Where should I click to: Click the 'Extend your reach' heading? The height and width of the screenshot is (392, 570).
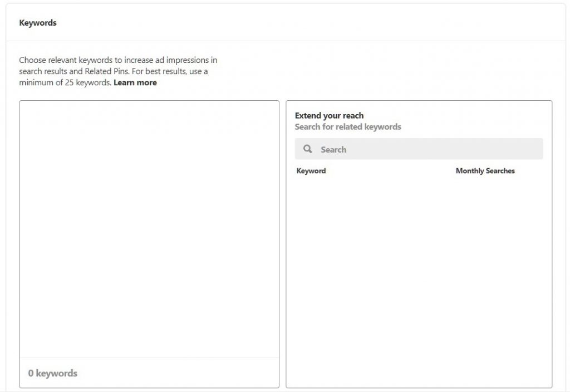coord(329,116)
